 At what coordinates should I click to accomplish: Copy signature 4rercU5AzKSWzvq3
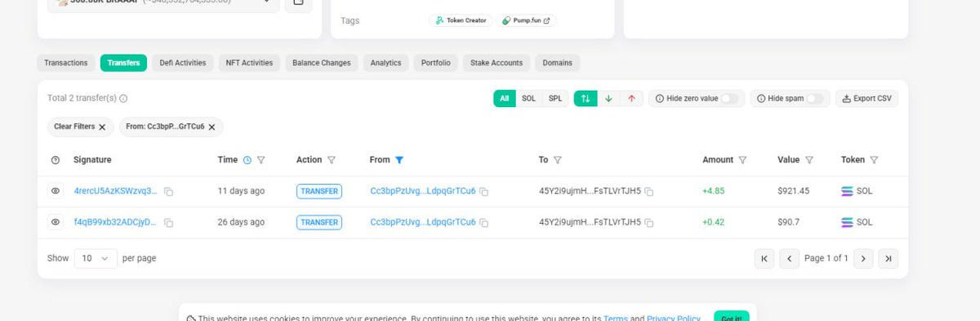tap(169, 192)
